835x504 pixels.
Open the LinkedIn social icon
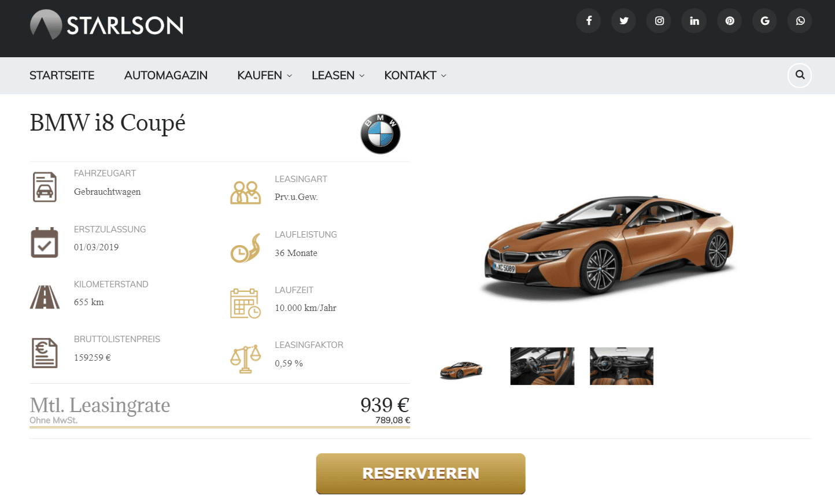(x=694, y=21)
